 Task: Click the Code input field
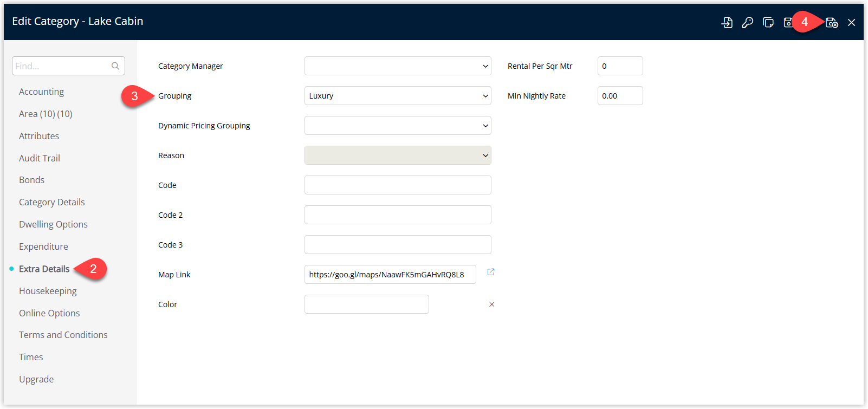398,185
